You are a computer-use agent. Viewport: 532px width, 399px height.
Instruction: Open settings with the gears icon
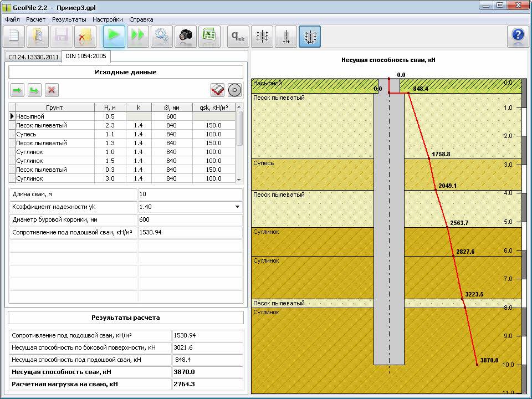[162, 36]
